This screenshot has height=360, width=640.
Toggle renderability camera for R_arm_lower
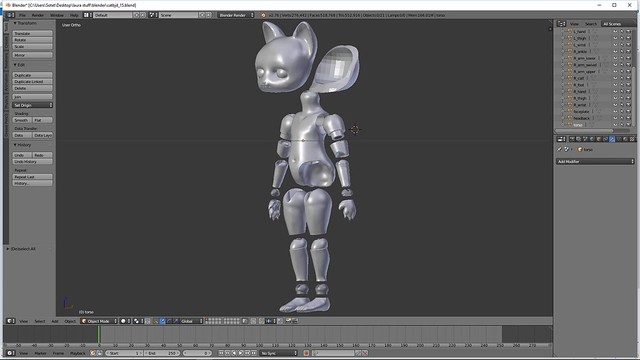628,58
